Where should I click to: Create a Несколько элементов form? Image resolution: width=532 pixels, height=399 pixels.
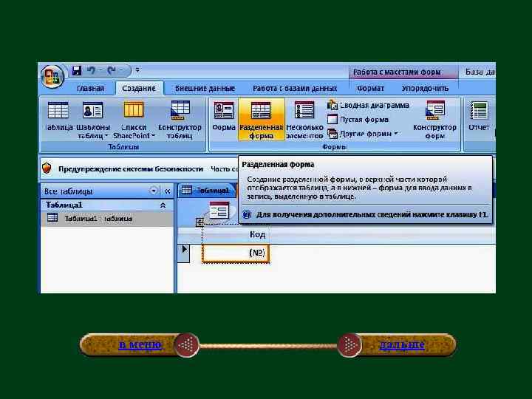[304, 120]
